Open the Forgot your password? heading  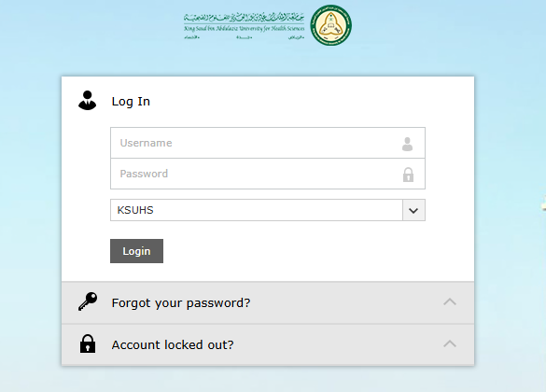pos(181,303)
